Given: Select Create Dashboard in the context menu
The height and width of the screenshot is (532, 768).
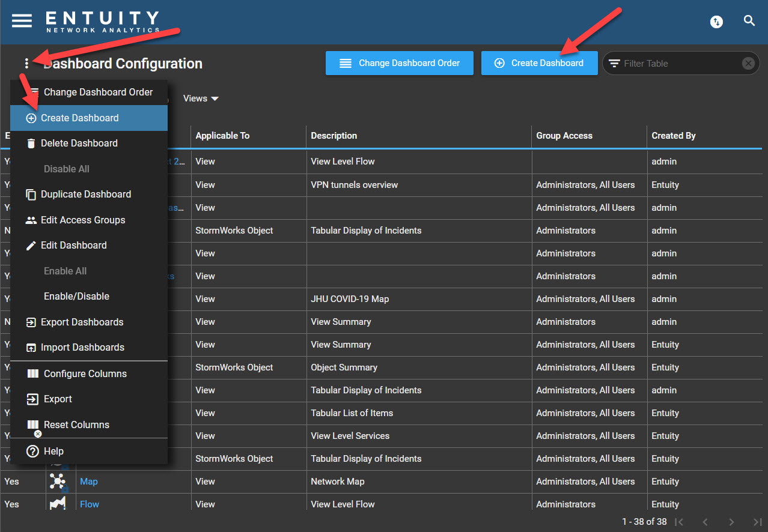Looking at the screenshot, I should 79,118.
